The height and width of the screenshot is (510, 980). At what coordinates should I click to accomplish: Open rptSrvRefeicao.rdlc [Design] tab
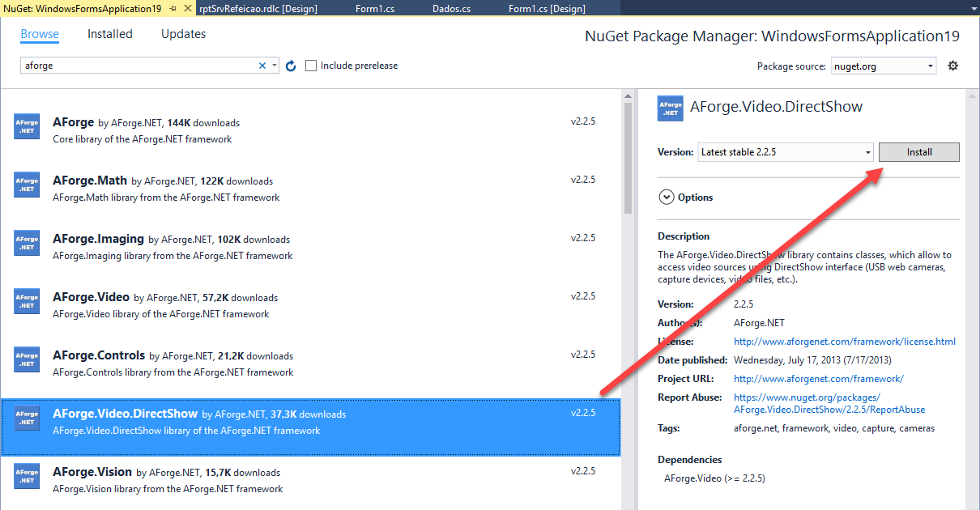[258, 8]
